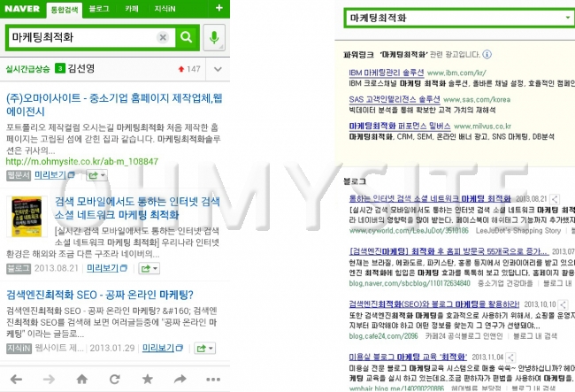Tap the browser forward arrow
The height and width of the screenshot is (392, 575).
[x=49, y=379]
